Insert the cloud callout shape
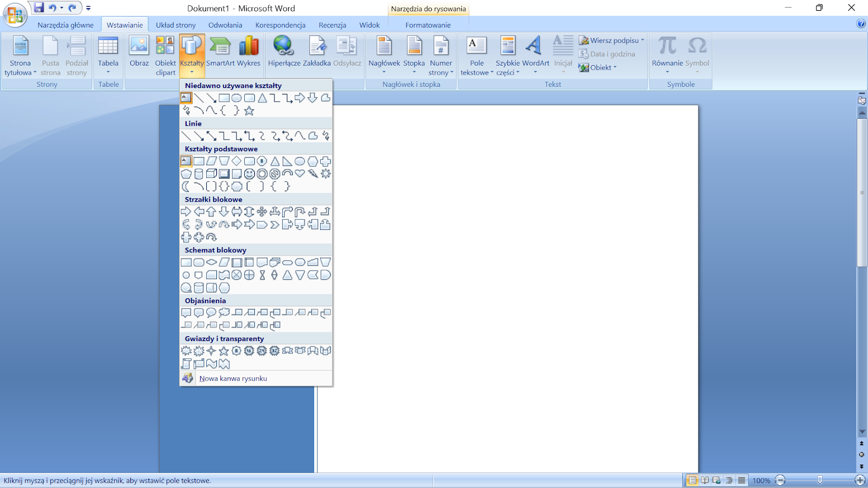Image resolution: width=868 pixels, height=488 pixels. (224, 313)
